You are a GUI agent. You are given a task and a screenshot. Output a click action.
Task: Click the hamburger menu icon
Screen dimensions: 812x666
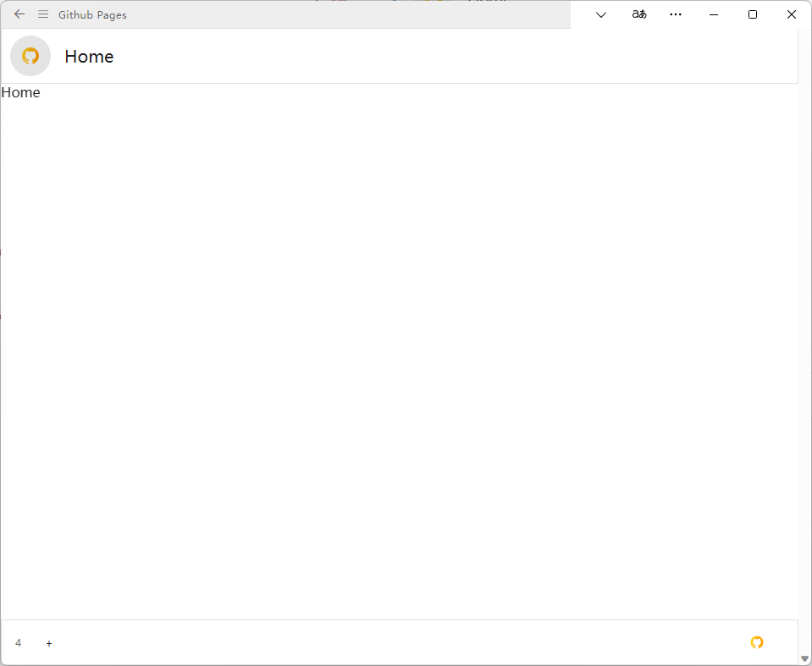pos(42,14)
